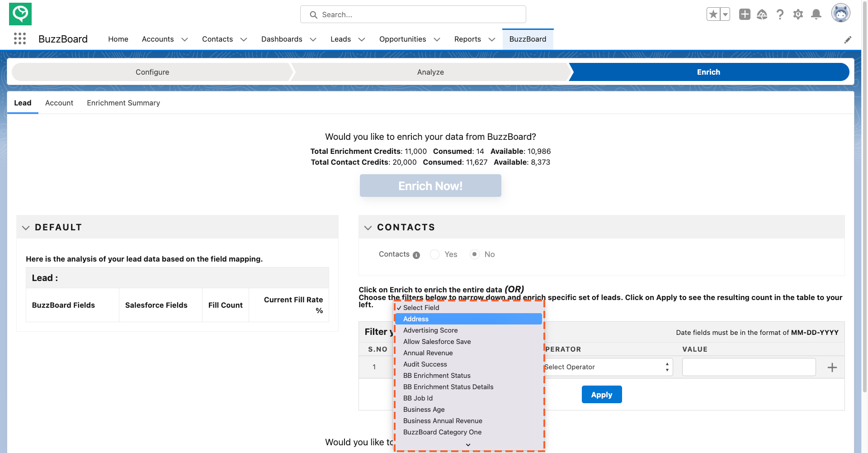Open the Notifications bell icon
This screenshot has height=453, width=868.
(816, 14)
